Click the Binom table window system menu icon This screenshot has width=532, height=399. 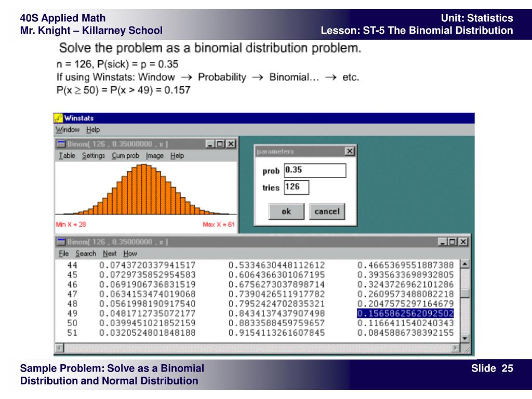click(61, 242)
